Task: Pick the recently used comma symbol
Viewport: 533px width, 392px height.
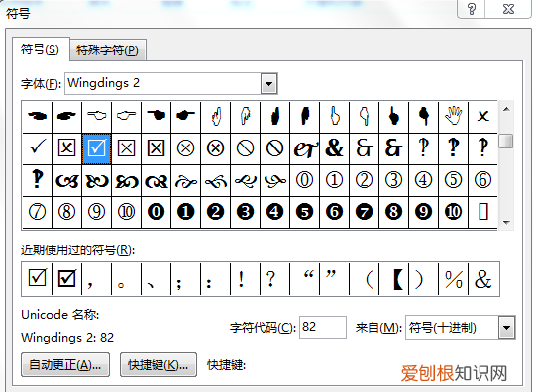Action: [96, 279]
